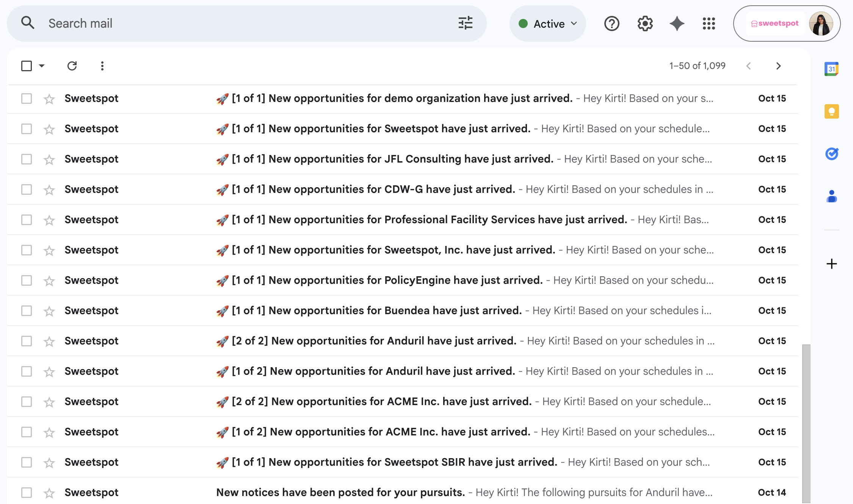The height and width of the screenshot is (504, 853).
Task: Open Google Tasks side panel icon
Action: tap(831, 154)
